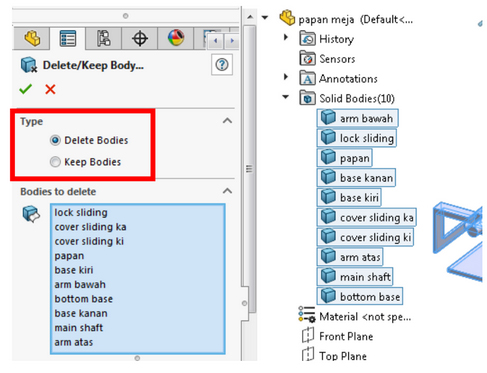Viewport: 487px width, 373px height.
Task: Select the 'cover sliding ka' solid body
Action: click(366, 217)
